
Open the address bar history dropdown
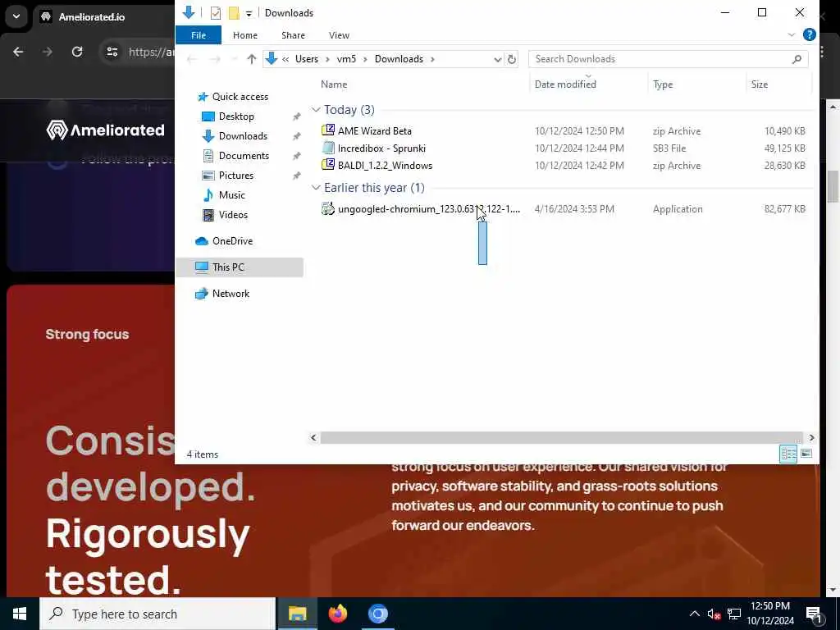click(498, 59)
